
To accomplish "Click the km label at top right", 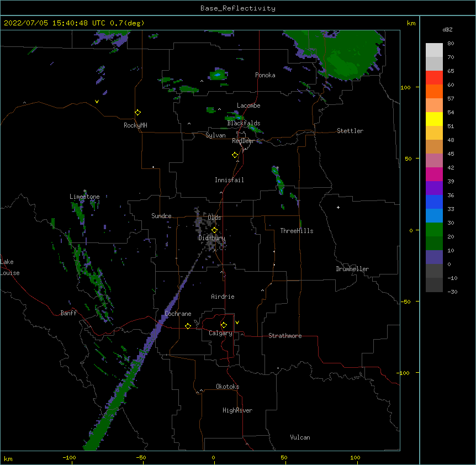I will [x=411, y=23].
